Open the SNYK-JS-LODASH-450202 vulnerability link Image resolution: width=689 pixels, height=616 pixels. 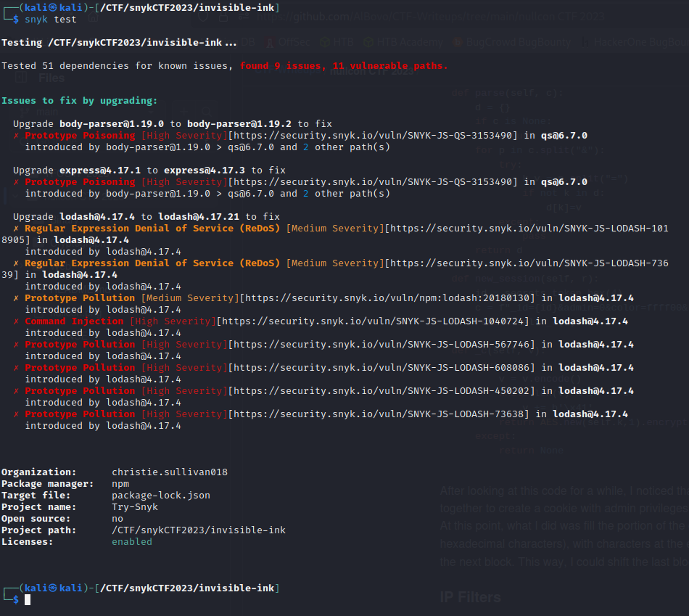click(381, 391)
